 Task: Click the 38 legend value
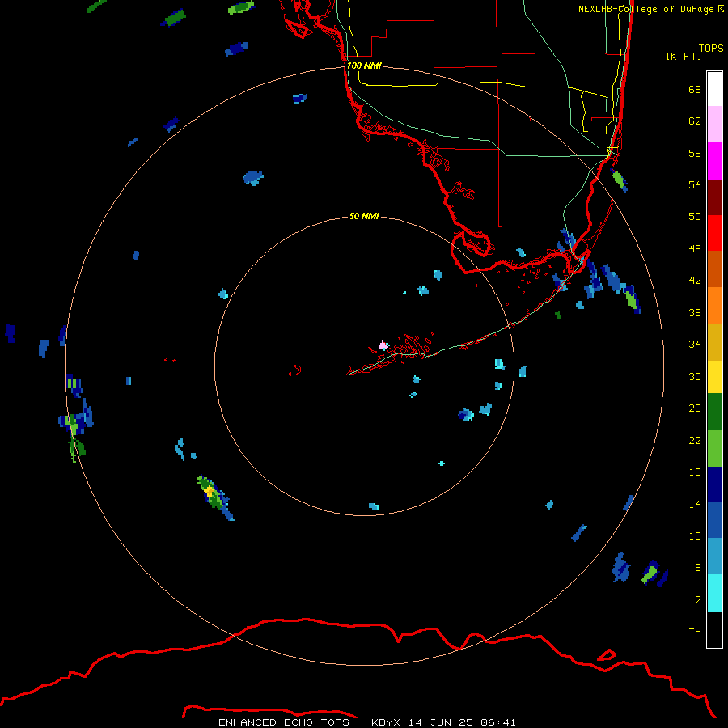click(x=695, y=312)
